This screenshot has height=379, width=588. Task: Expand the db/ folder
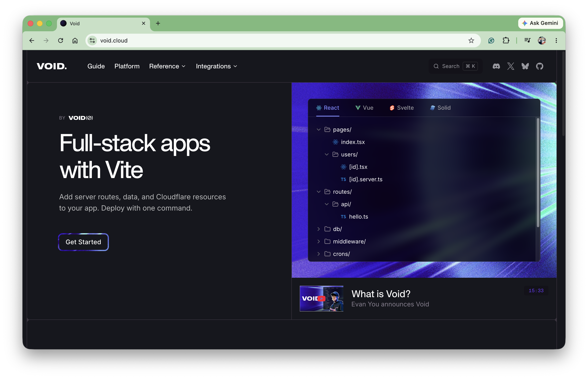[318, 229]
